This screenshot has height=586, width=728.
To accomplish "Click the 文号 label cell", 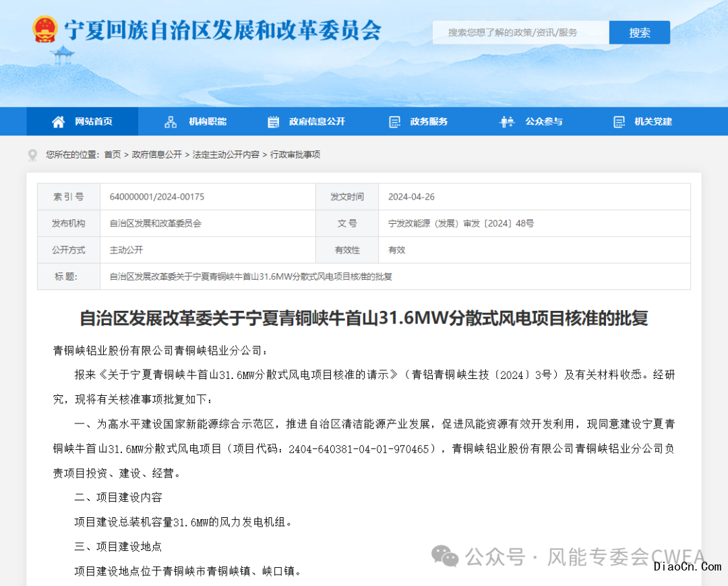I will (347, 223).
